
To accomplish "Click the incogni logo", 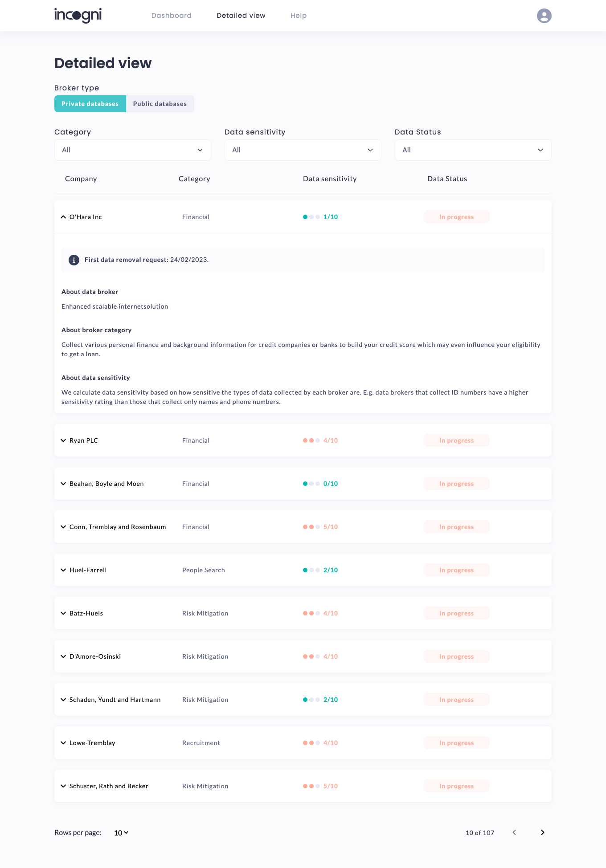I will click(78, 15).
